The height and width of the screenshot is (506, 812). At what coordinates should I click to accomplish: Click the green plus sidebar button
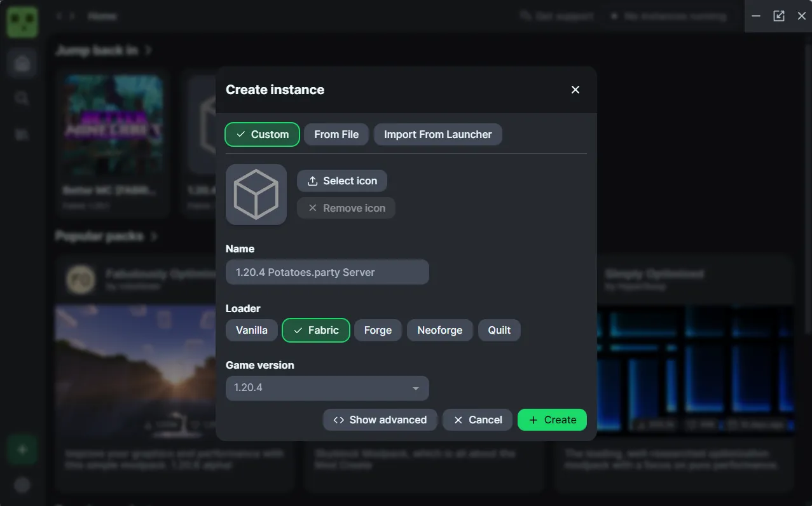click(22, 450)
